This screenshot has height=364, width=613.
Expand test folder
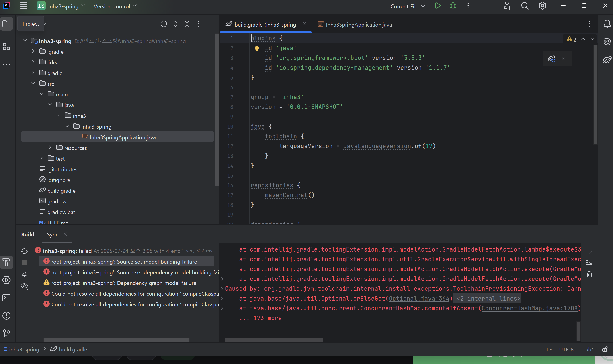tap(41, 158)
